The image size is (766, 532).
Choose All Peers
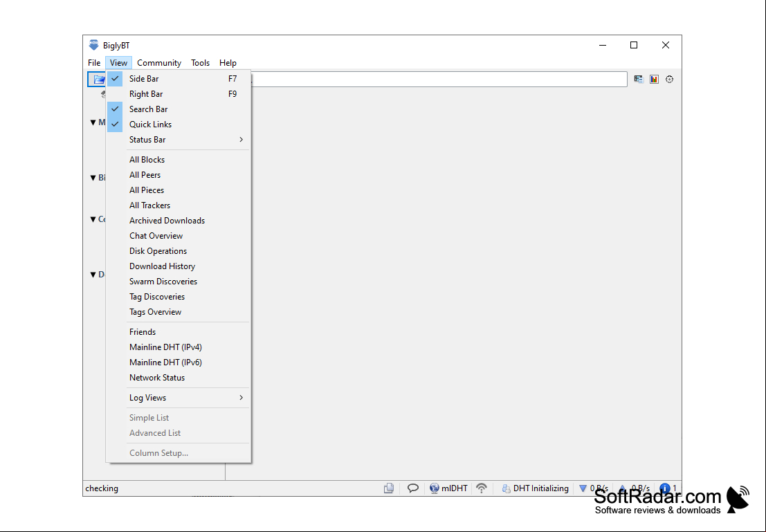coord(179,175)
